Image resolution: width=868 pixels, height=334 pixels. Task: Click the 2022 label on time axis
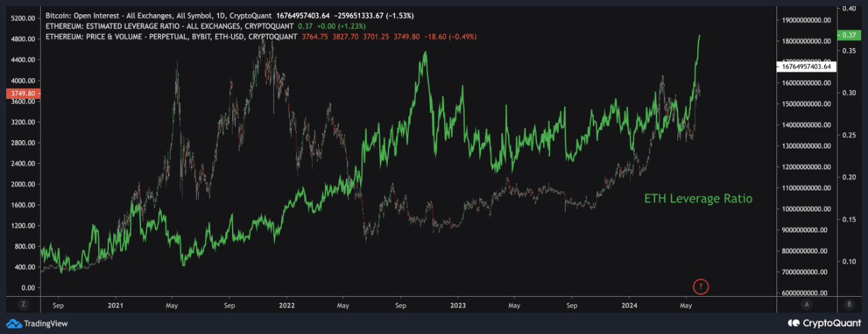(x=287, y=306)
